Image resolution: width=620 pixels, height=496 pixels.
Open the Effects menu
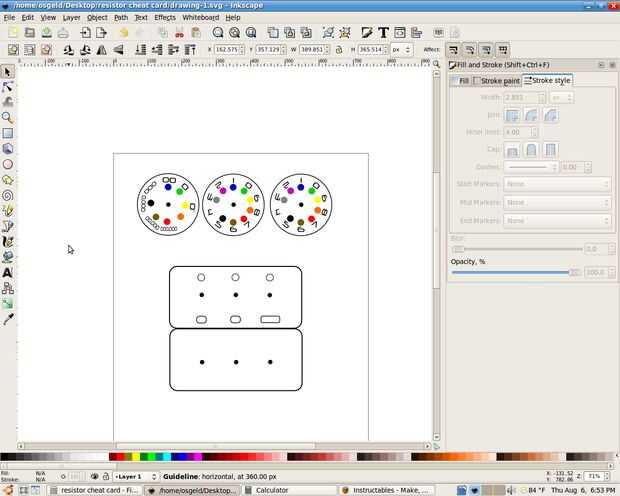(165, 17)
